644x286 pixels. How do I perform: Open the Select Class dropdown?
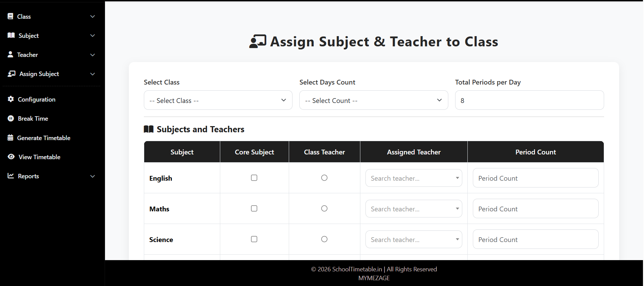point(218,100)
